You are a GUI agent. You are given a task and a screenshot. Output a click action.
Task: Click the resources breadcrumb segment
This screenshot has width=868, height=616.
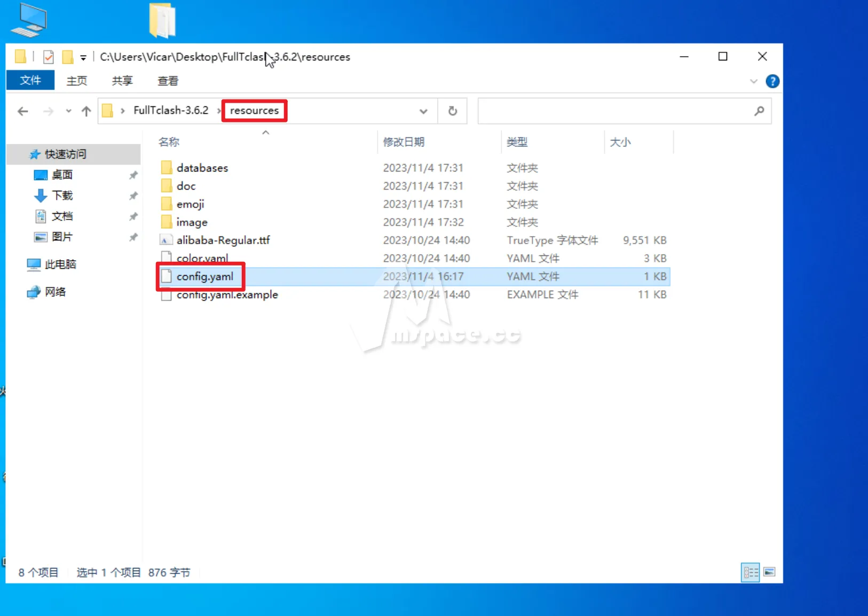(x=254, y=111)
